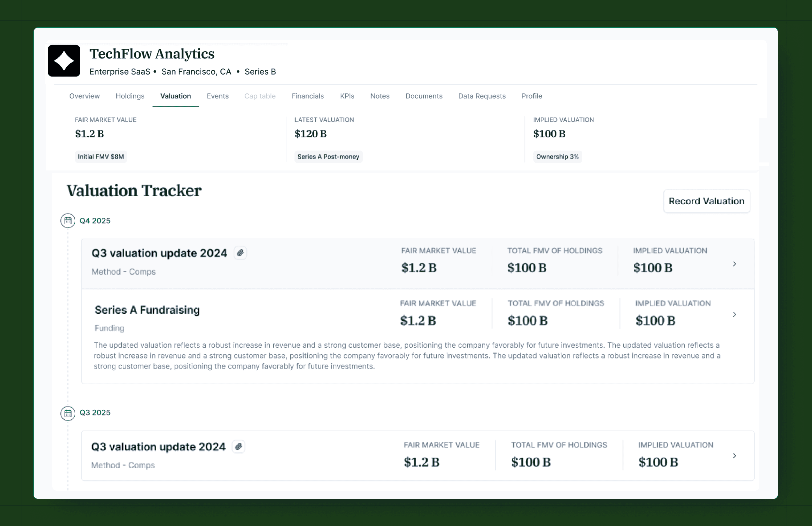The image size is (812, 526).
Task: Go to the Events tab
Action: tap(217, 96)
